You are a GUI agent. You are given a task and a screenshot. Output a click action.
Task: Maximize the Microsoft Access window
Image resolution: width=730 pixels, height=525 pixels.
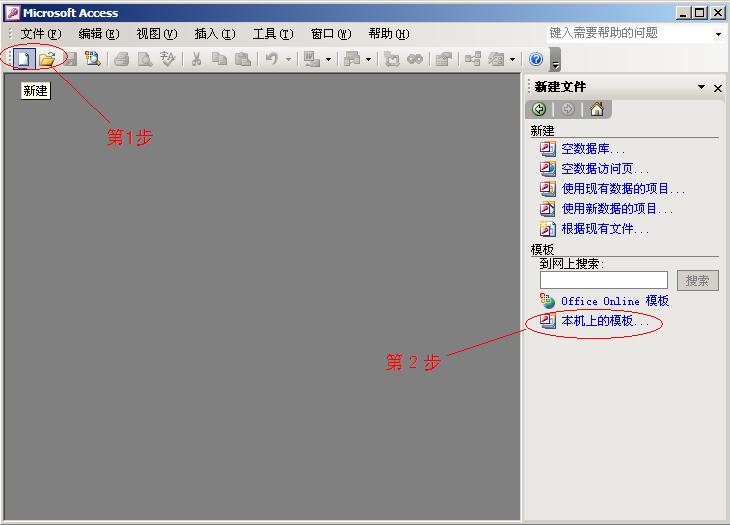pyautogui.click(x=700, y=13)
